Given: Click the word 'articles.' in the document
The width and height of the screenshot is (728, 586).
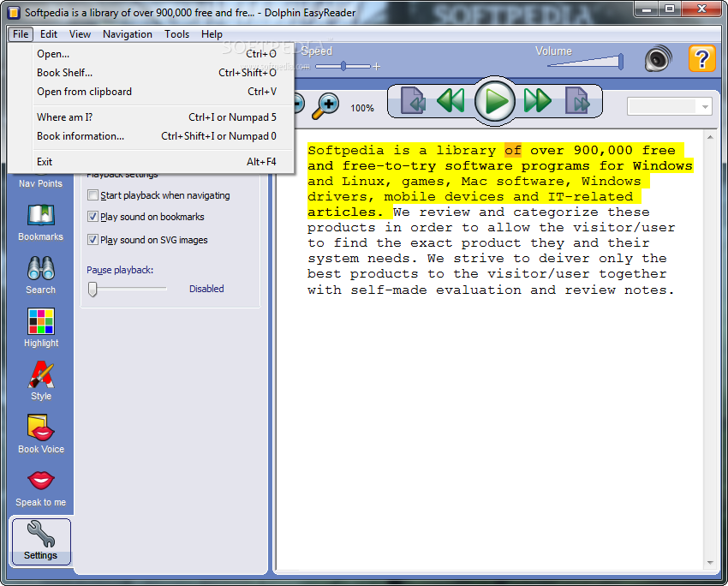Looking at the screenshot, I should point(346,212).
